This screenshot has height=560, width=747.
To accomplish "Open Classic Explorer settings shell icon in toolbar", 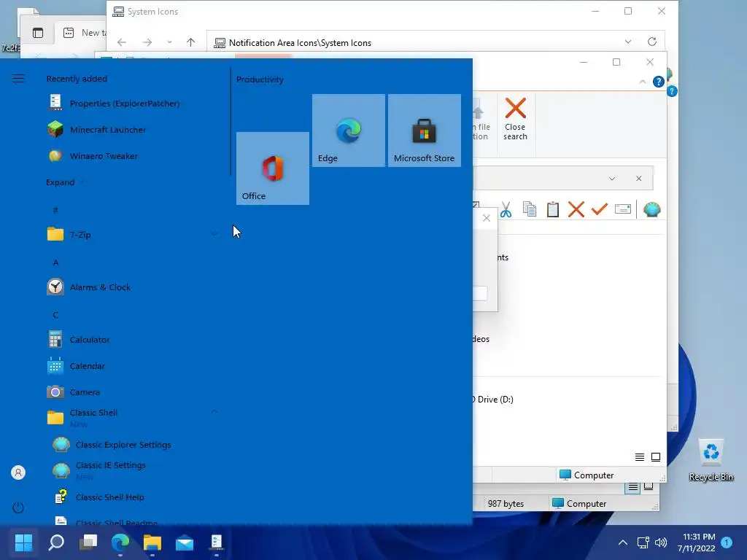I will click(x=651, y=209).
